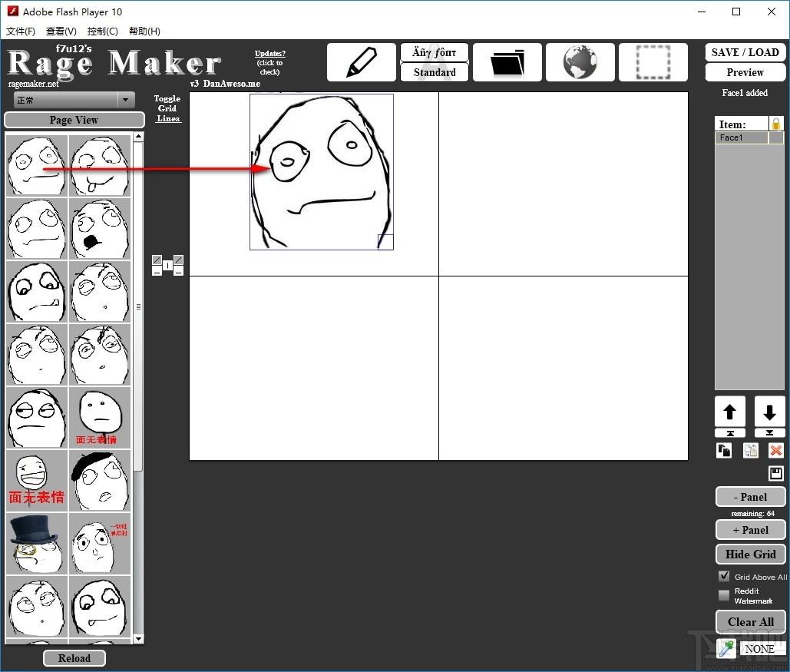Image resolution: width=790 pixels, height=672 pixels.
Task: Toggle the upper-left diagonal grid line box
Action: pyautogui.click(x=157, y=260)
